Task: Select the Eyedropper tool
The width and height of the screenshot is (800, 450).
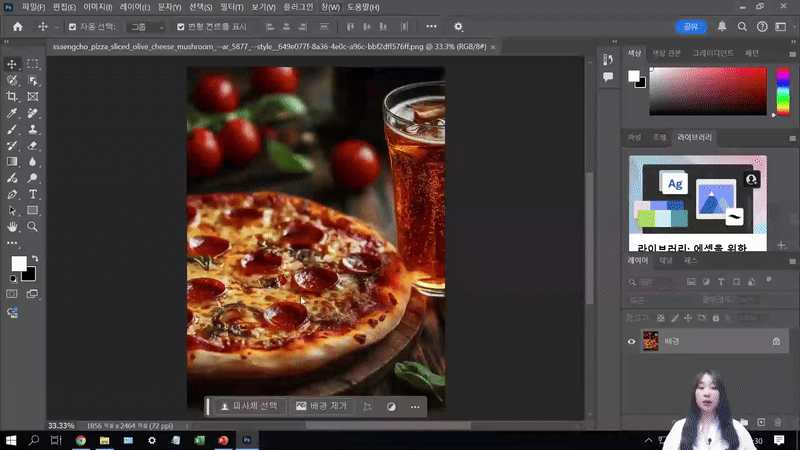Action: coord(13,113)
